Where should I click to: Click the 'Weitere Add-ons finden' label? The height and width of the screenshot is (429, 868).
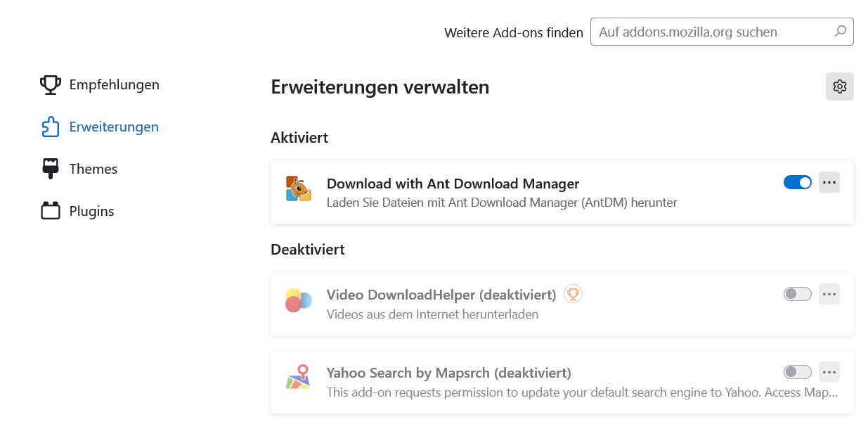pyautogui.click(x=514, y=32)
